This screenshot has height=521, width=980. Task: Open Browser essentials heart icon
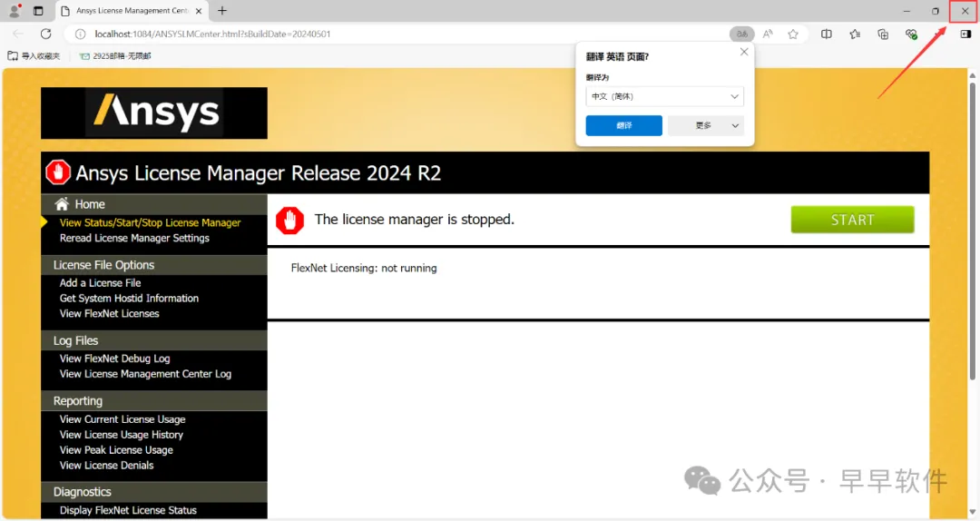coord(911,34)
